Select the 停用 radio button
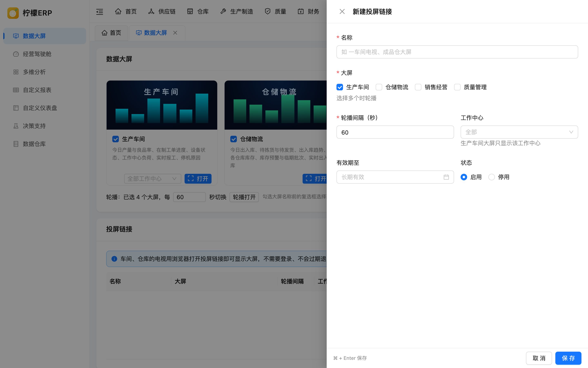This screenshot has width=588, height=368. coord(492,177)
